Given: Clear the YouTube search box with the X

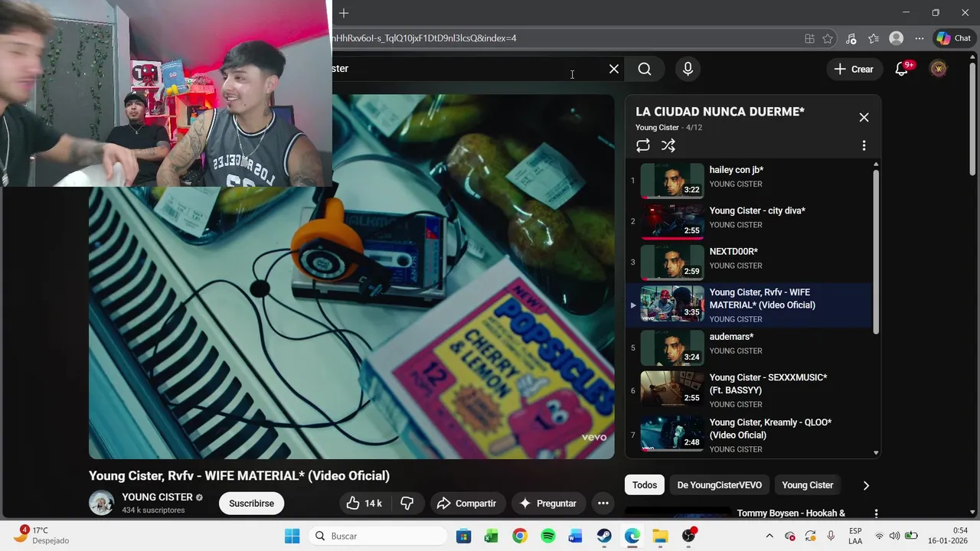Looking at the screenshot, I should tap(614, 69).
